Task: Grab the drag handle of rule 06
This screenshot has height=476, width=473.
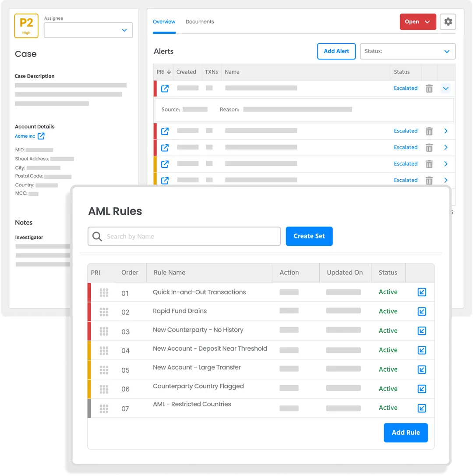Action: point(104,389)
